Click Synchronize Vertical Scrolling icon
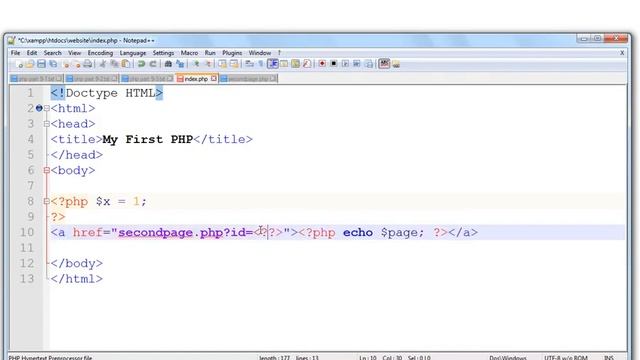The width and height of the screenshot is (640, 360). 222,64
